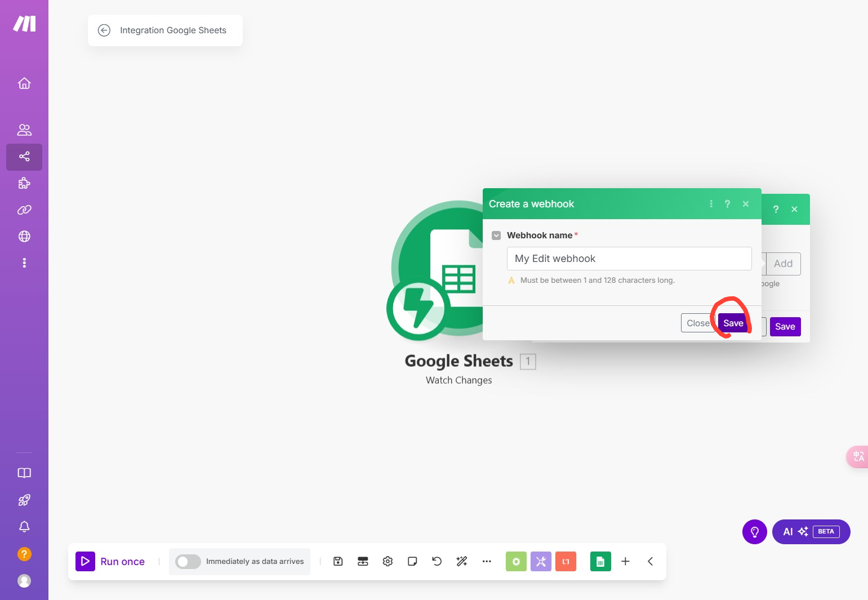868x600 pixels.
Task: Click Save in the background Google Sheets panel
Action: pyautogui.click(x=785, y=327)
